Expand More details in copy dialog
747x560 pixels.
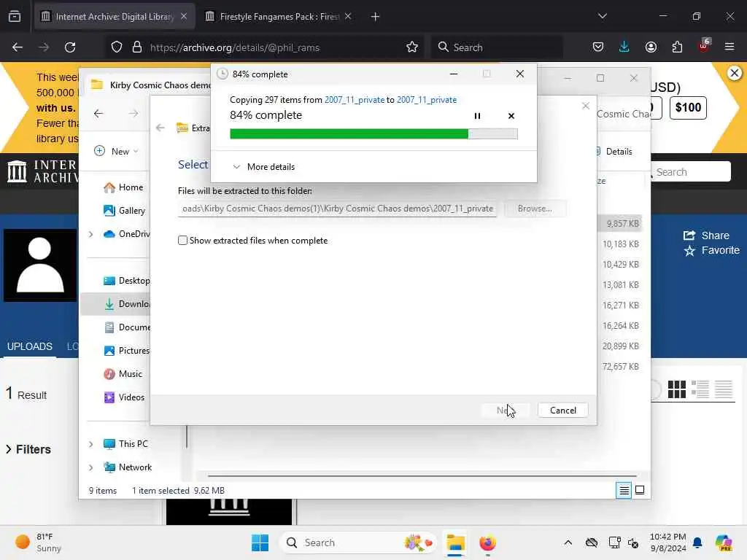263,167
